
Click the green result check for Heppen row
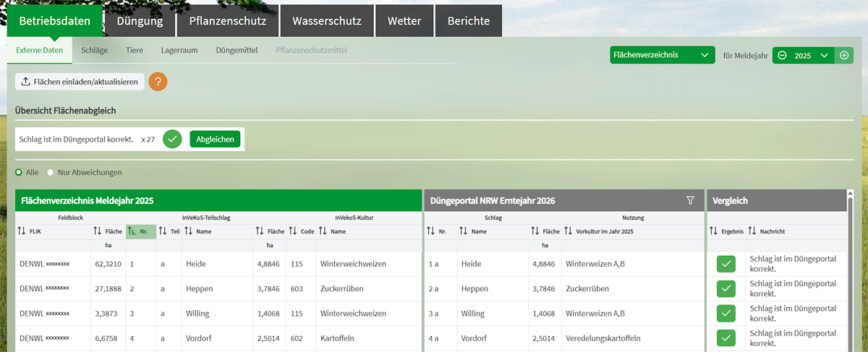(726, 288)
